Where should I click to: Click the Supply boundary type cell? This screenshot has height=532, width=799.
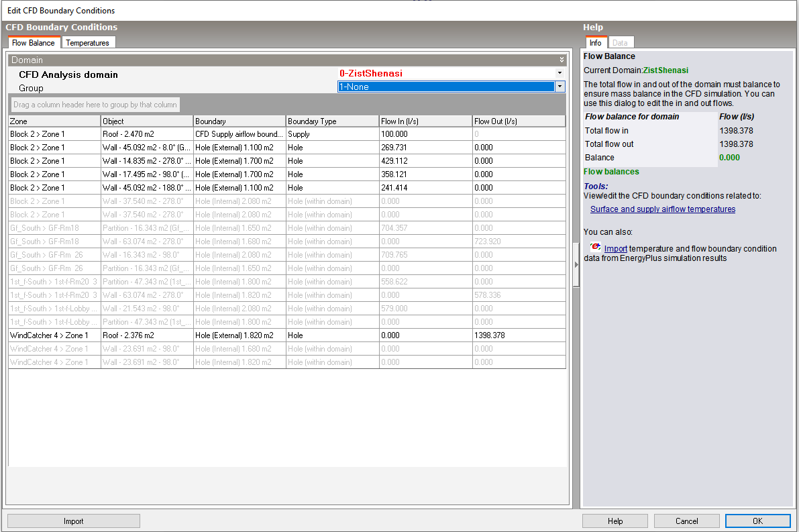[x=333, y=134]
